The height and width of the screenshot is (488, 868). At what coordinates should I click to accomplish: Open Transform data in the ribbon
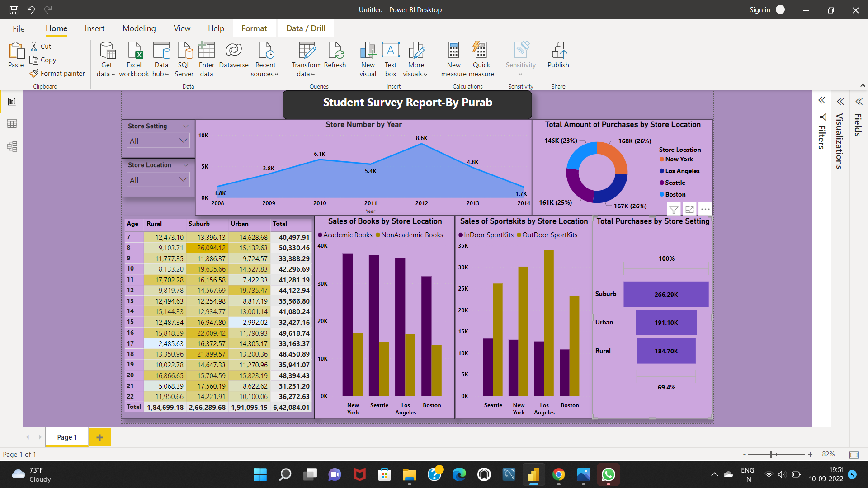coord(307,59)
